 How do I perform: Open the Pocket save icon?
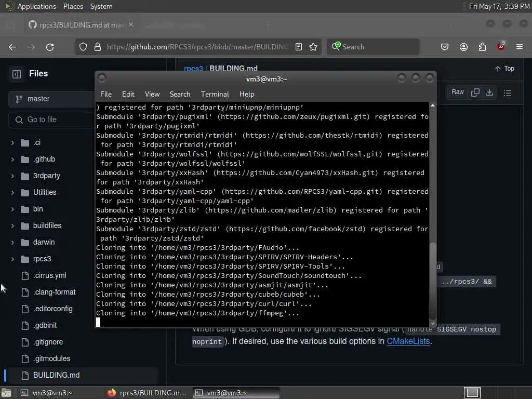[445, 47]
